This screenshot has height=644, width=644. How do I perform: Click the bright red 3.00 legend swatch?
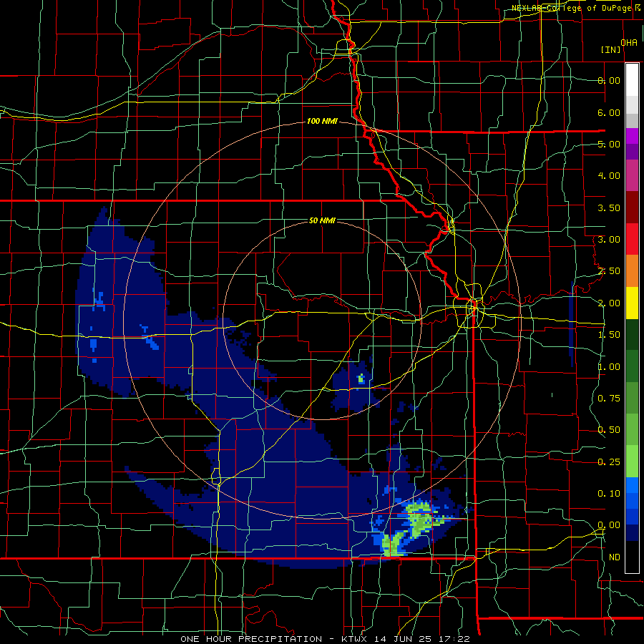[632, 239]
